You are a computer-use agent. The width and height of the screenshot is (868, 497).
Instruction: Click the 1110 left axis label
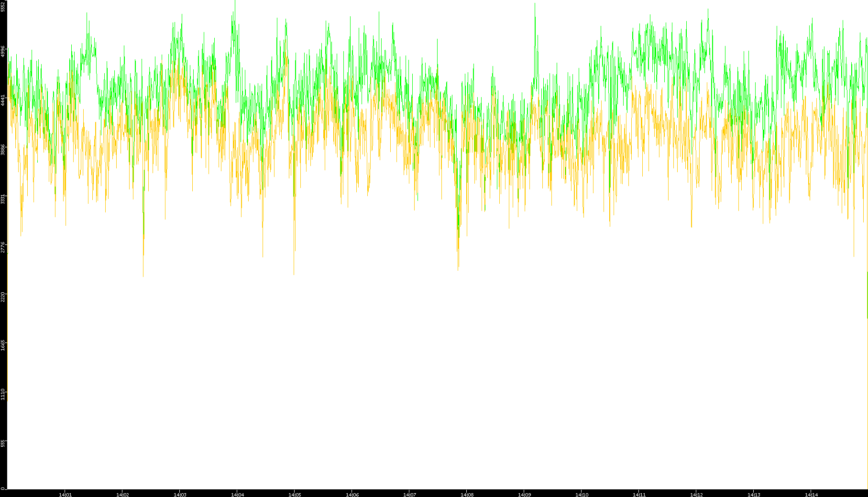3,394
